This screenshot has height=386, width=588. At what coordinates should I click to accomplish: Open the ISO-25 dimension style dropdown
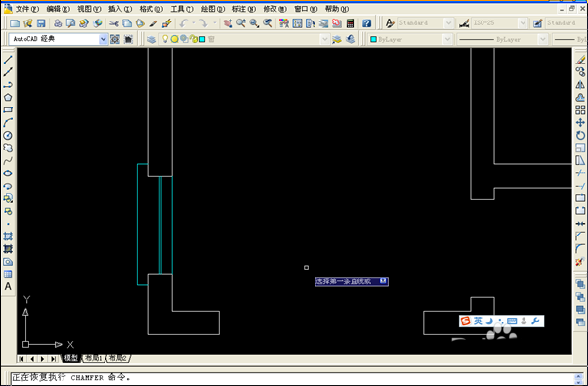click(523, 23)
